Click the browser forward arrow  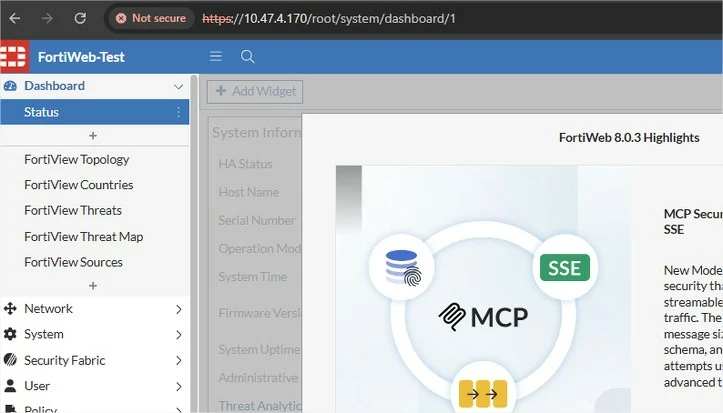click(x=47, y=18)
